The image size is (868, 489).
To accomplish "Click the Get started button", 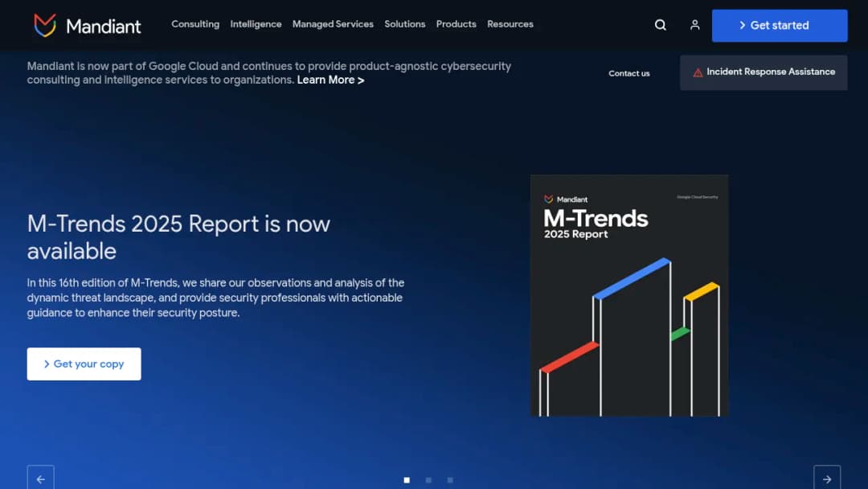I will tap(780, 26).
